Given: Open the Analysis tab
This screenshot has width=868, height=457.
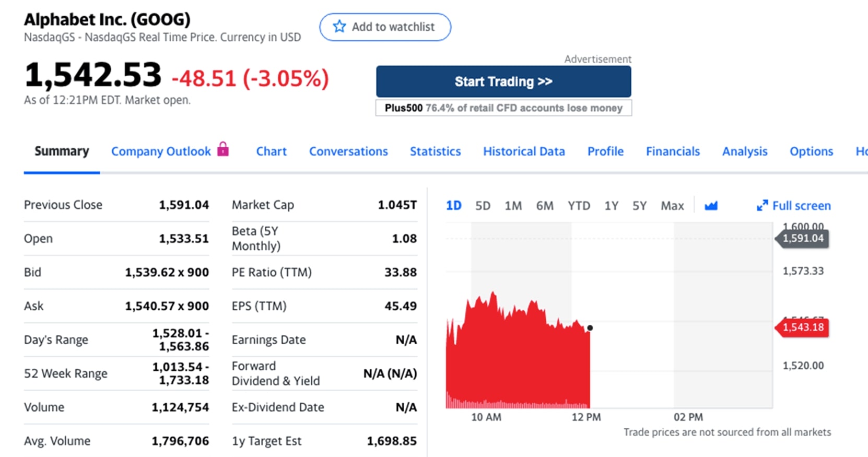Looking at the screenshot, I should click(x=745, y=151).
